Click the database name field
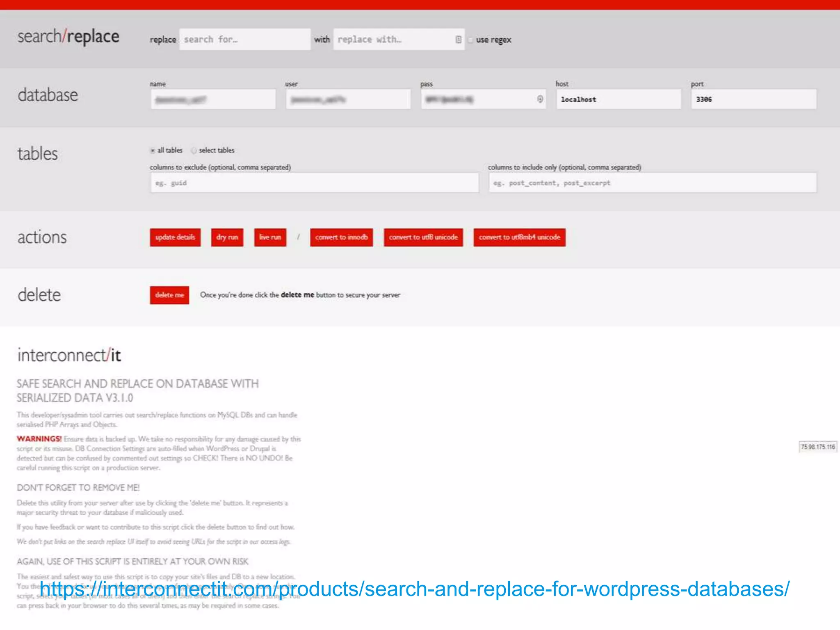Image resolution: width=840 pixels, height=630 pixels. [x=213, y=99]
